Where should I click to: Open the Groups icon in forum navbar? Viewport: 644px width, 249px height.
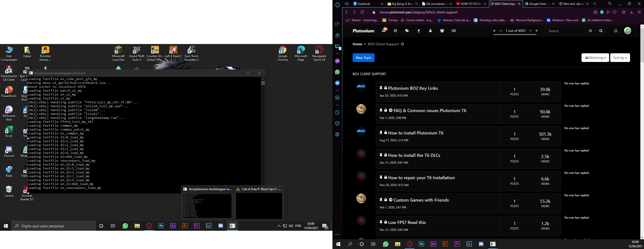tap(442, 31)
